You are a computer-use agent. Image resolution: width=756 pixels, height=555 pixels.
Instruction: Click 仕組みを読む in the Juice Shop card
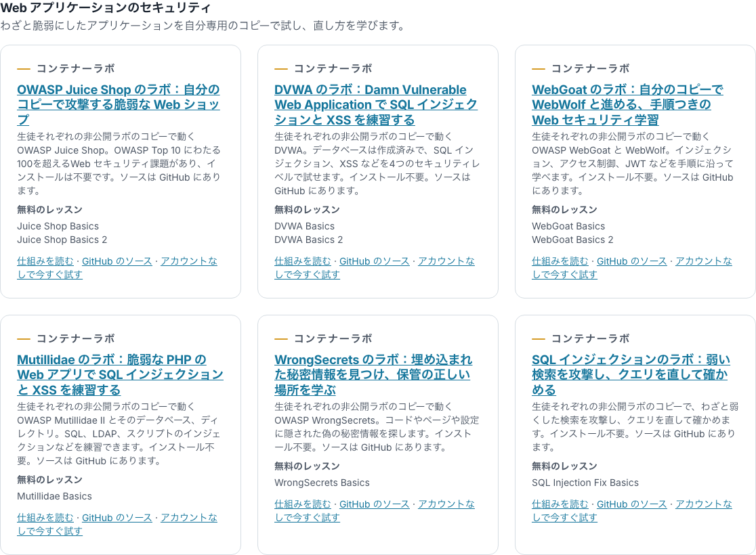(x=45, y=261)
